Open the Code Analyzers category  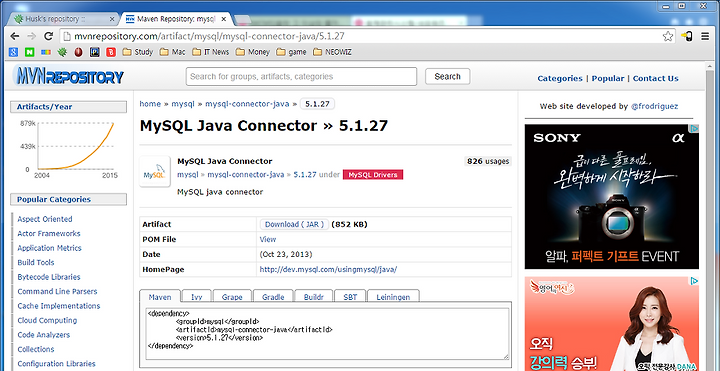(44, 335)
